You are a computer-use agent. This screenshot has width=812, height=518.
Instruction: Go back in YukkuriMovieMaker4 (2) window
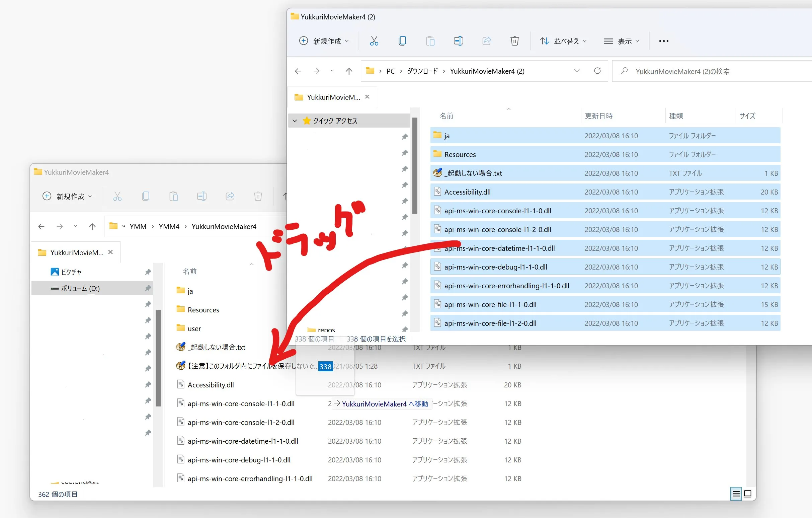(298, 71)
